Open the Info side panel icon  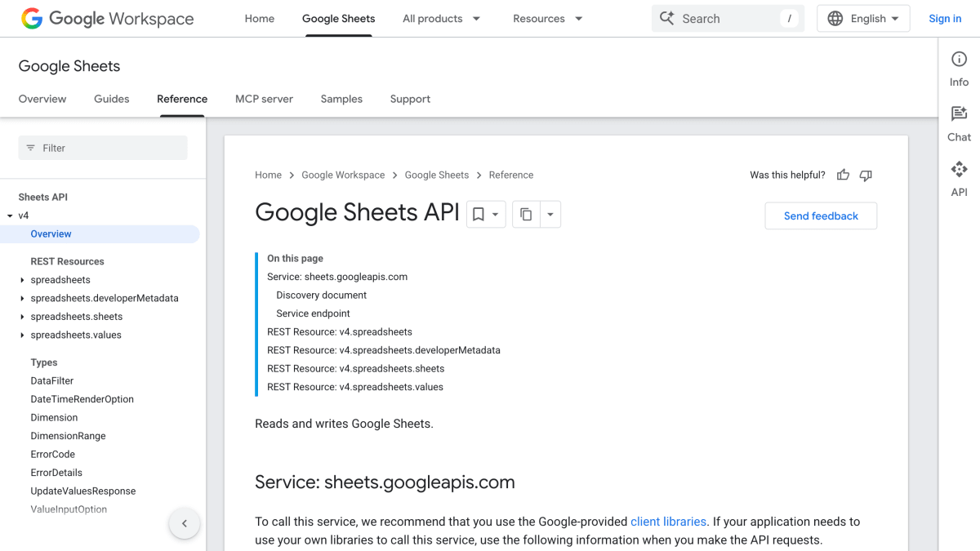click(x=959, y=60)
